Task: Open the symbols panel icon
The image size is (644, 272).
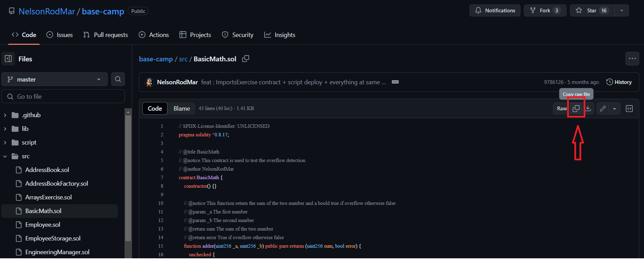Action: [629, 109]
